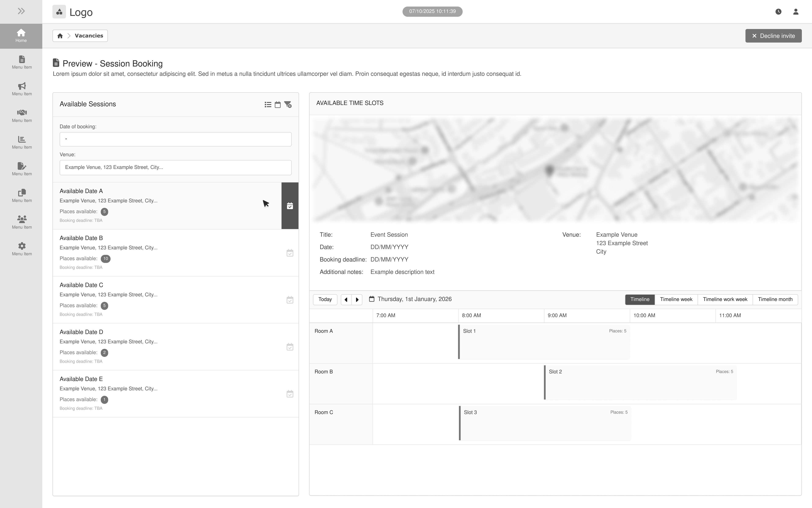Switch to Timeline week view
This screenshot has width=812, height=508.
[x=676, y=299]
